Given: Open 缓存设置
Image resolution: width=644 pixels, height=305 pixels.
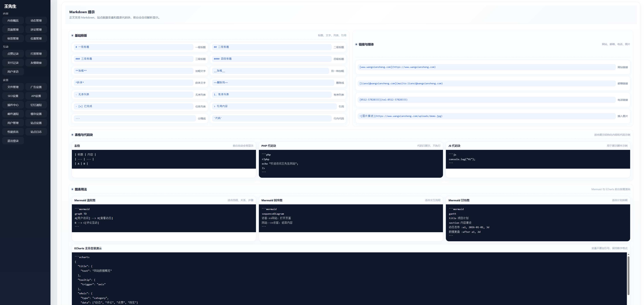Looking at the screenshot, I should point(36,114).
